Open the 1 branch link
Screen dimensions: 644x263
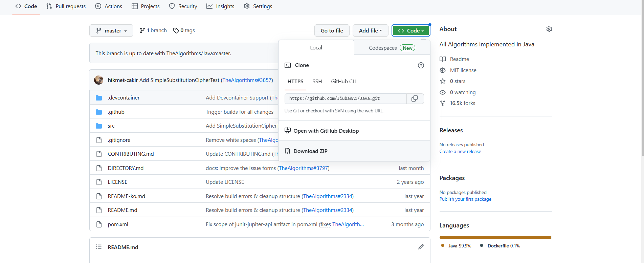(x=153, y=30)
